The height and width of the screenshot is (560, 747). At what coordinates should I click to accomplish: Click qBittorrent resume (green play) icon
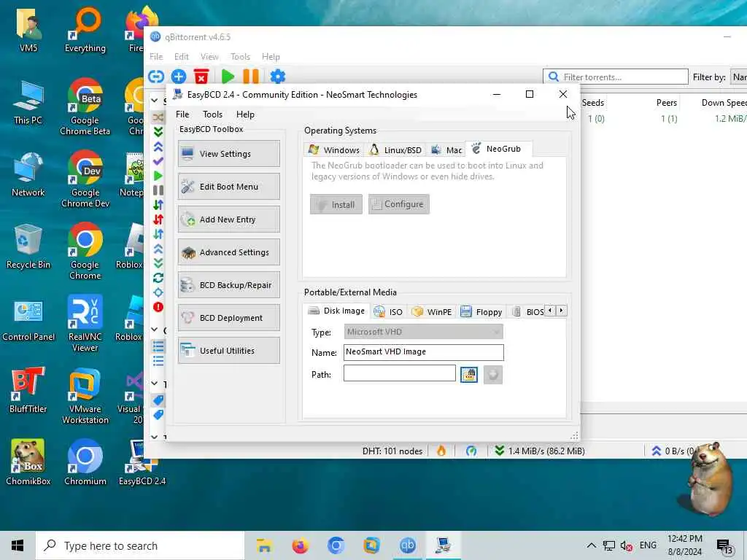[228, 76]
